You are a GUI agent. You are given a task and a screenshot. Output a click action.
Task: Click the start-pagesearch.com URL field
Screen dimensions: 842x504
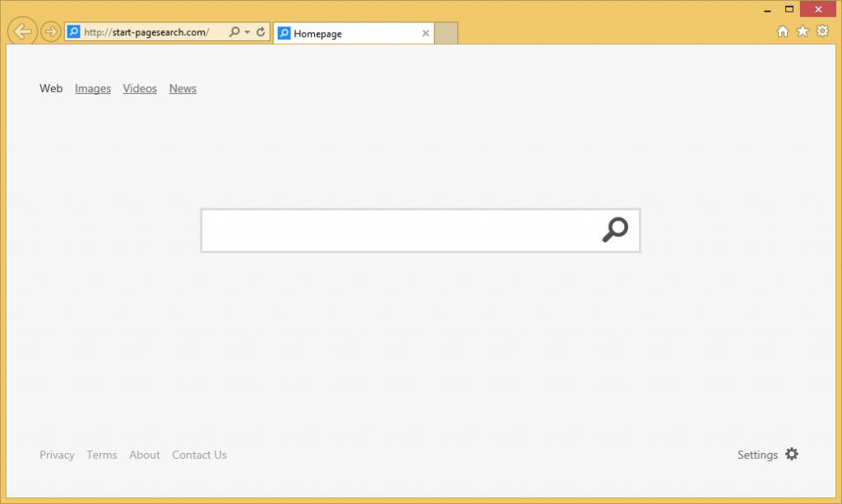148,33
